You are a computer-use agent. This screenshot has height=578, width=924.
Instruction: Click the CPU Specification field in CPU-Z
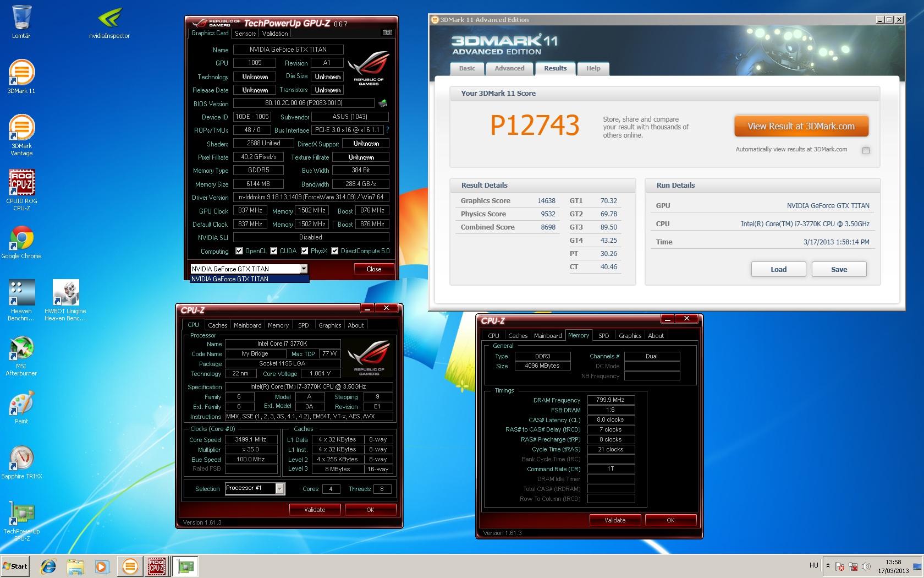point(308,386)
